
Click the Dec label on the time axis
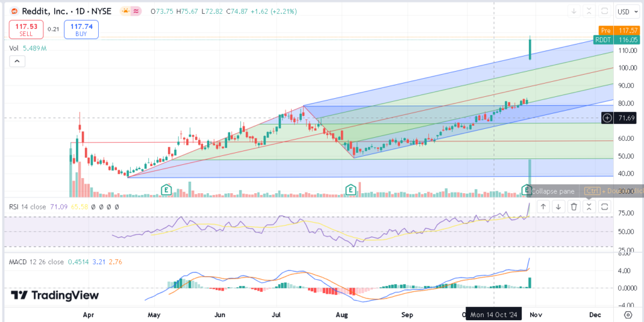(x=595, y=315)
